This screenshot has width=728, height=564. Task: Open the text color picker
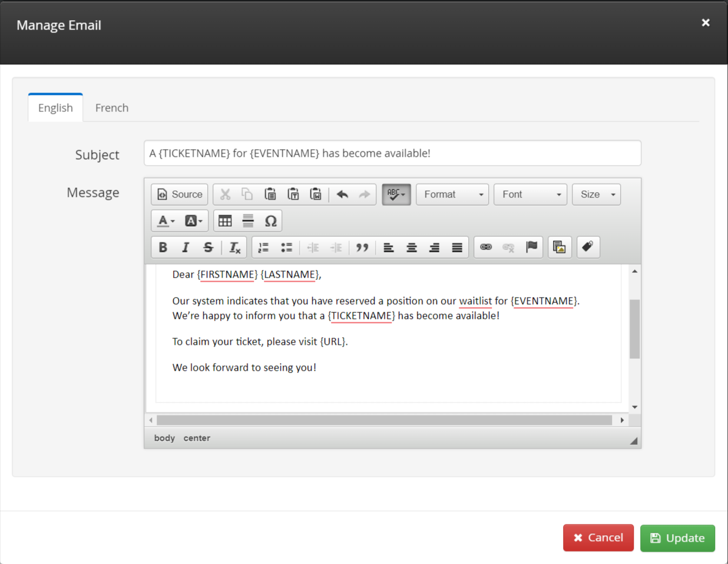coord(166,221)
